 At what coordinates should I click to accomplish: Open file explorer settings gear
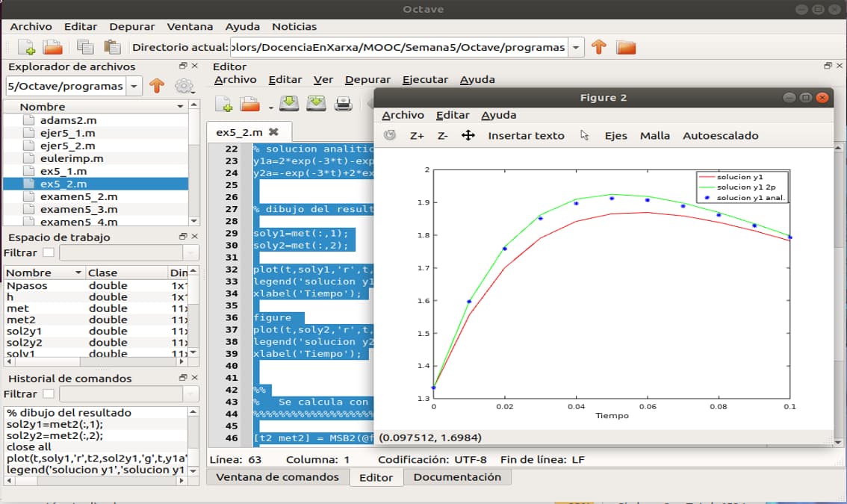pyautogui.click(x=183, y=86)
